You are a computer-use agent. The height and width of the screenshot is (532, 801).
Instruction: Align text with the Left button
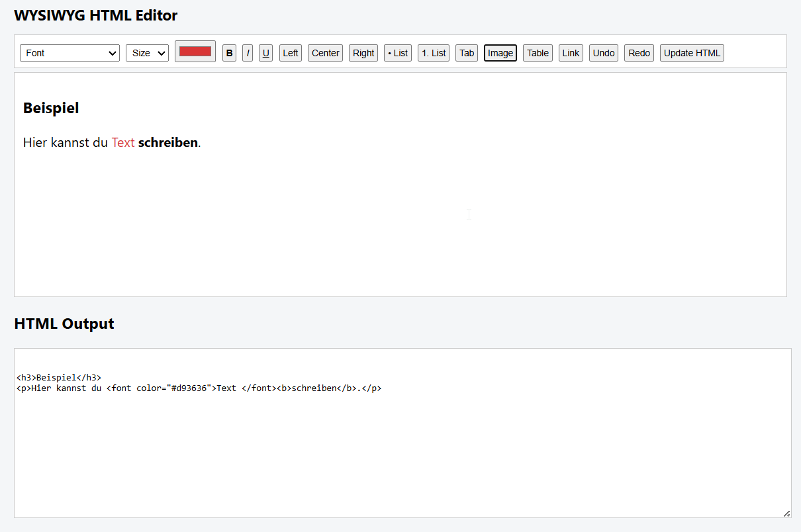pyautogui.click(x=291, y=53)
